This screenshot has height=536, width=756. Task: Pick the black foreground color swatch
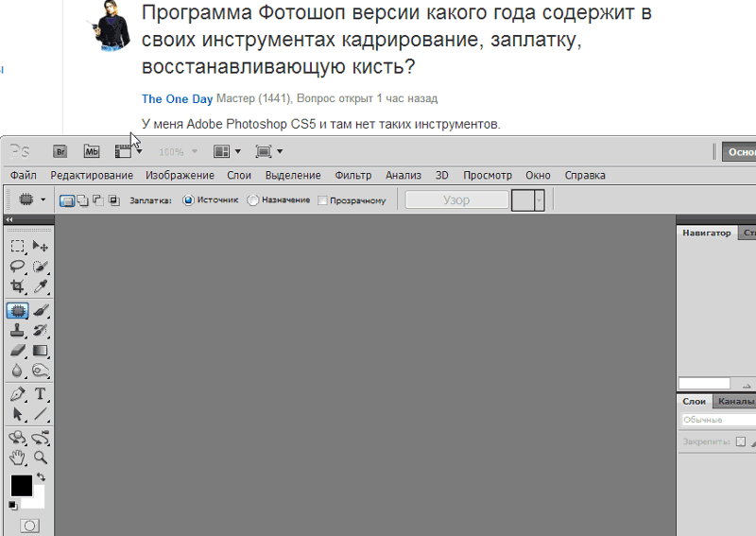(21, 485)
